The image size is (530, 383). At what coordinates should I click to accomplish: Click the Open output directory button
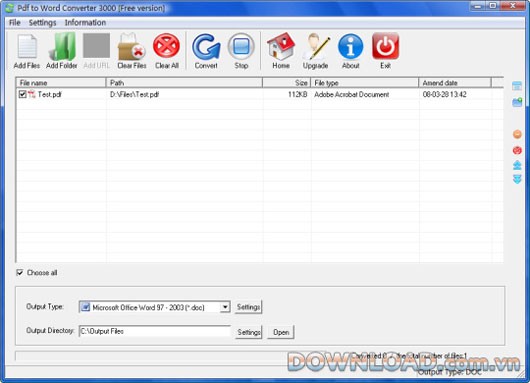pyautogui.click(x=281, y=332)
